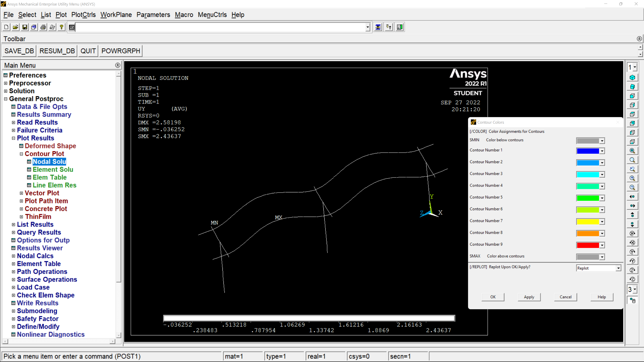
Task: Click Help in Contour Colors dialog
Action: click(x=602, y=297)
